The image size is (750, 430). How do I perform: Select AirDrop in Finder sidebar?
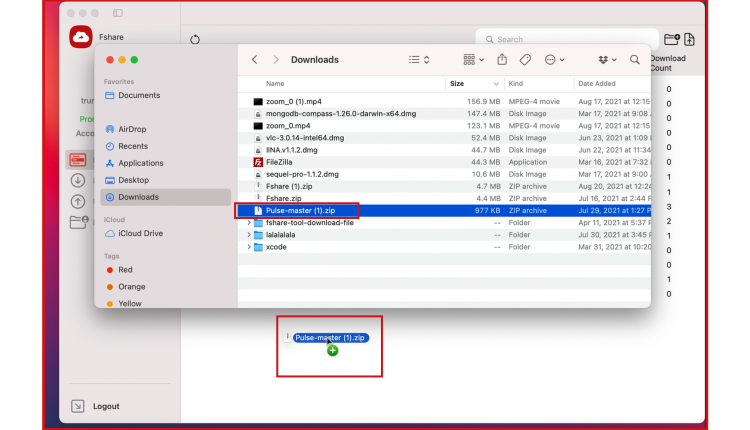click(x=165, y=129)
